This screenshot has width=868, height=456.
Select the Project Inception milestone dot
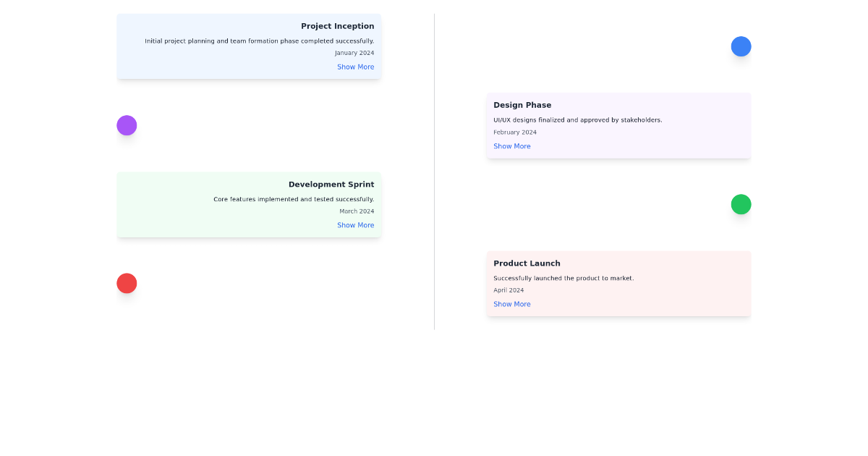coord(741,46)
